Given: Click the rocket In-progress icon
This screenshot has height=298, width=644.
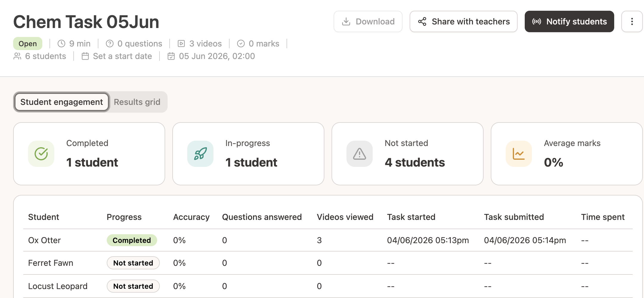Looking at the screenshot, I should click(200, 154).
